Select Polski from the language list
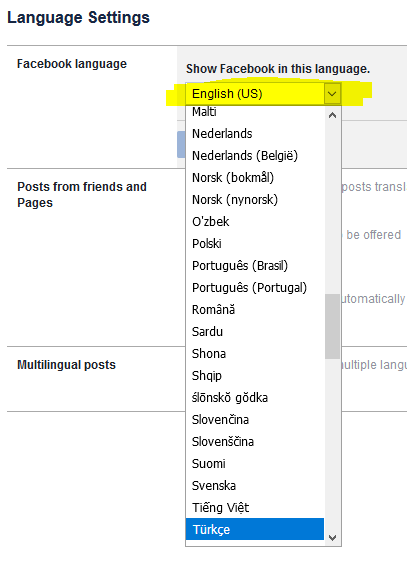The width and height of the screenshot is (407, 567). coord(255,244)
